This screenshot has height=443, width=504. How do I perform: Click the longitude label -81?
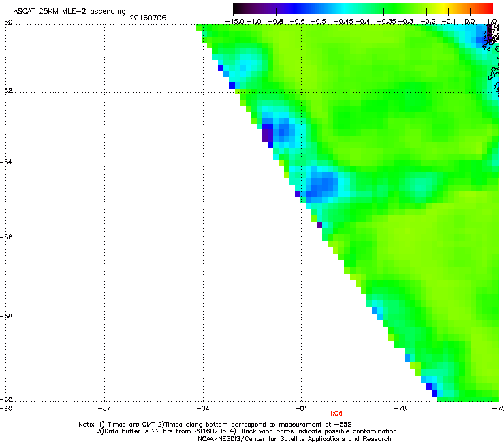click(x=301, y=408)
